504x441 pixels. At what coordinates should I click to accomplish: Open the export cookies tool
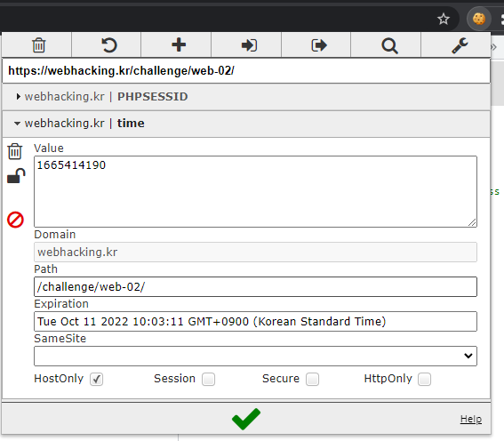click(319, 45)
